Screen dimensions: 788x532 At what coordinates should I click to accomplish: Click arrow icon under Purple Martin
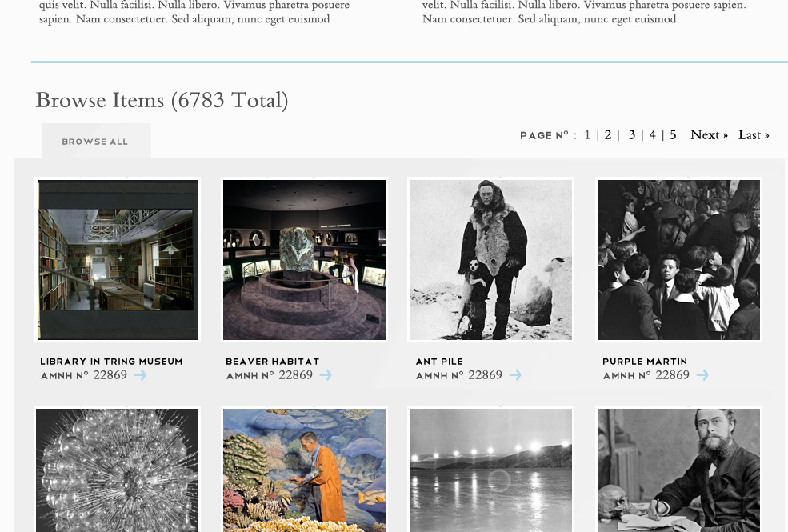tap(702, 374)
